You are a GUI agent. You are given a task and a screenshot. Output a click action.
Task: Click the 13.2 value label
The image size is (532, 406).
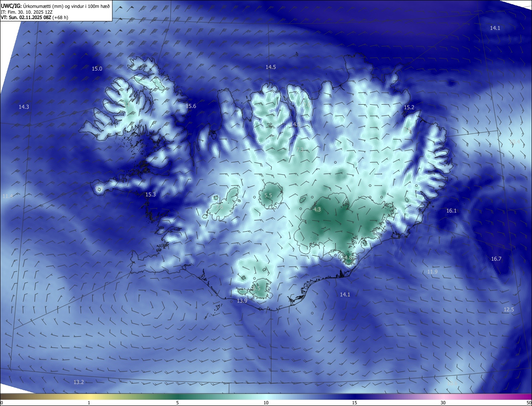(x=79, y=382)
